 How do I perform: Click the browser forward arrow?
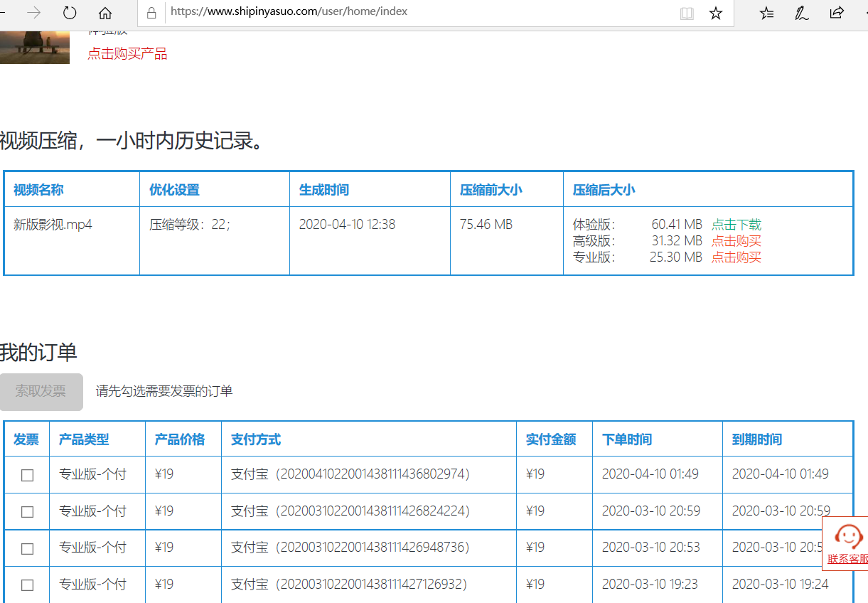tap(33, 13)
